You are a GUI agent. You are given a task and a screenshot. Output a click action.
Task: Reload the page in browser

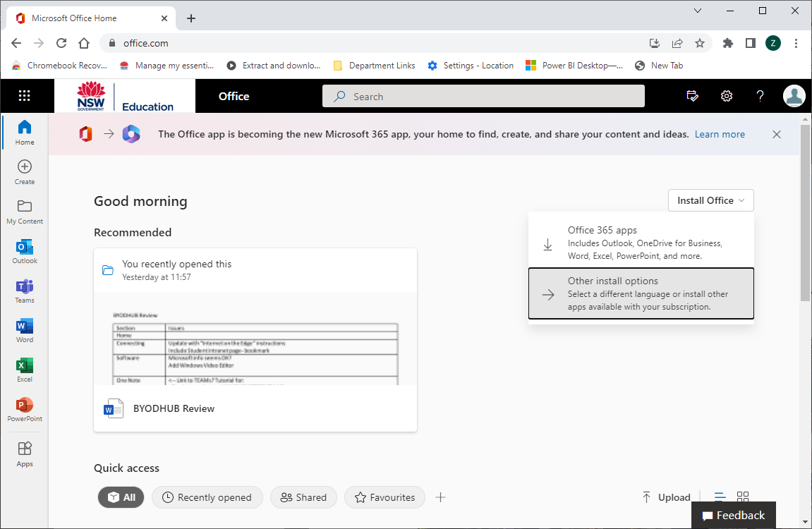61,43
